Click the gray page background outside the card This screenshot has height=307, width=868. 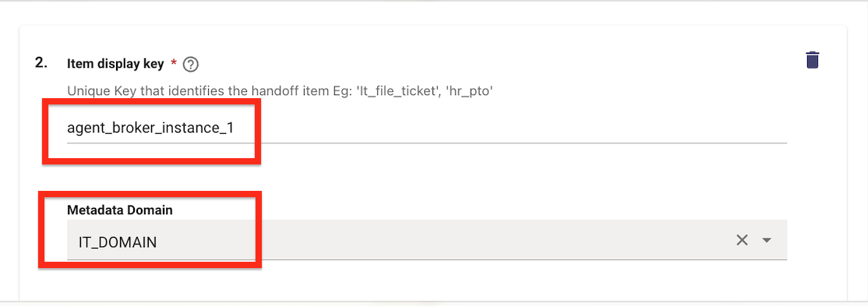point(857,166)
